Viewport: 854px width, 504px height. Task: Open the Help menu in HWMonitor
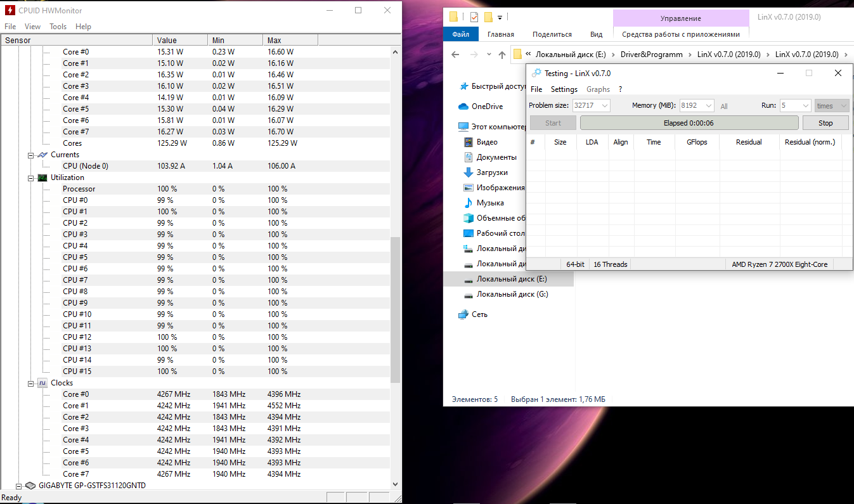tap(83, 27)
